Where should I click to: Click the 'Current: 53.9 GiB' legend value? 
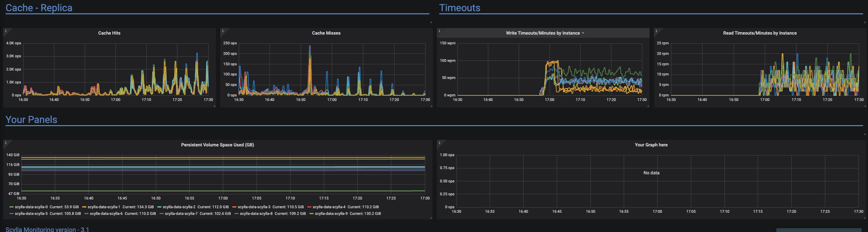click(x=64, y=207)
